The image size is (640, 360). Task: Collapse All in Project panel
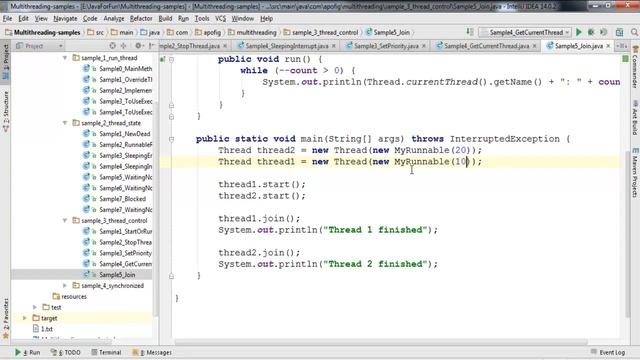(123, 46)
